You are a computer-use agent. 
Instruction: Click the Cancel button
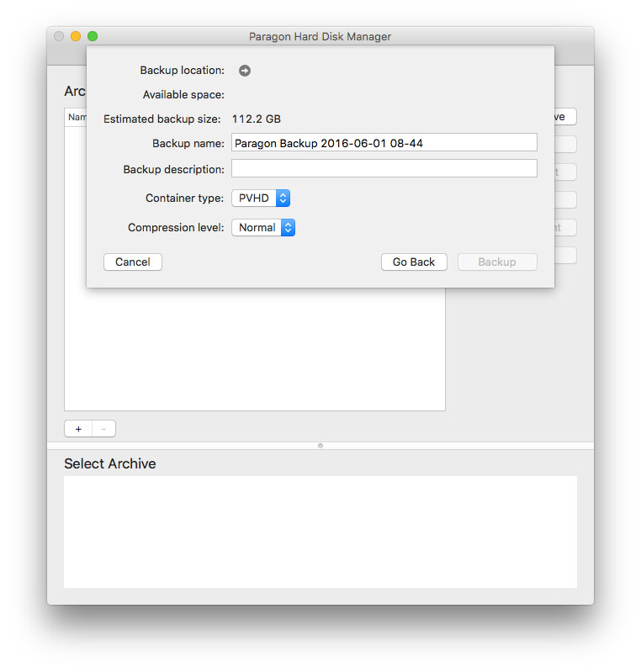click(132, 262)
